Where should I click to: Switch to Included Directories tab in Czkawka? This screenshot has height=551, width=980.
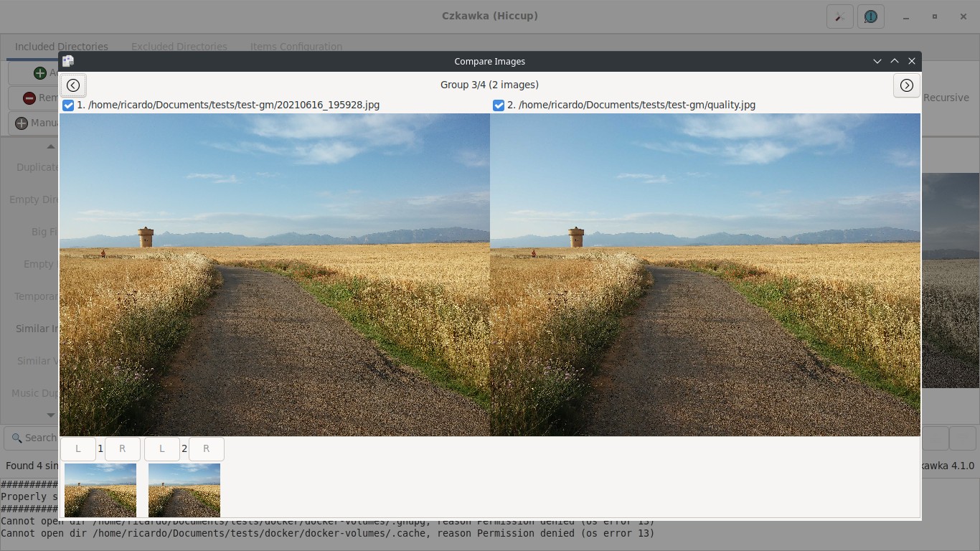coord(62,47)
